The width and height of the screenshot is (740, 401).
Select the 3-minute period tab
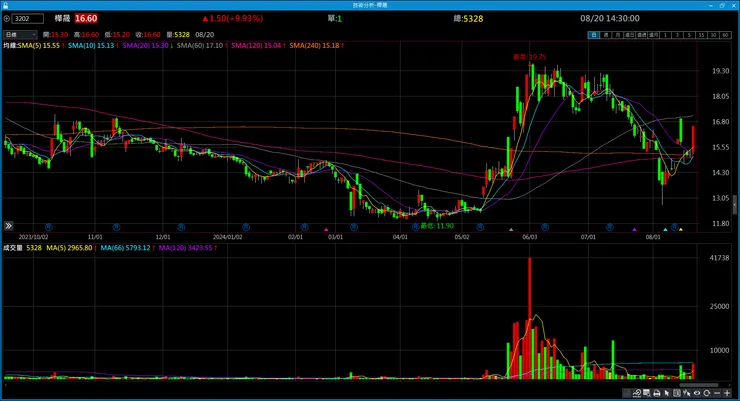(x=677, y=35)
